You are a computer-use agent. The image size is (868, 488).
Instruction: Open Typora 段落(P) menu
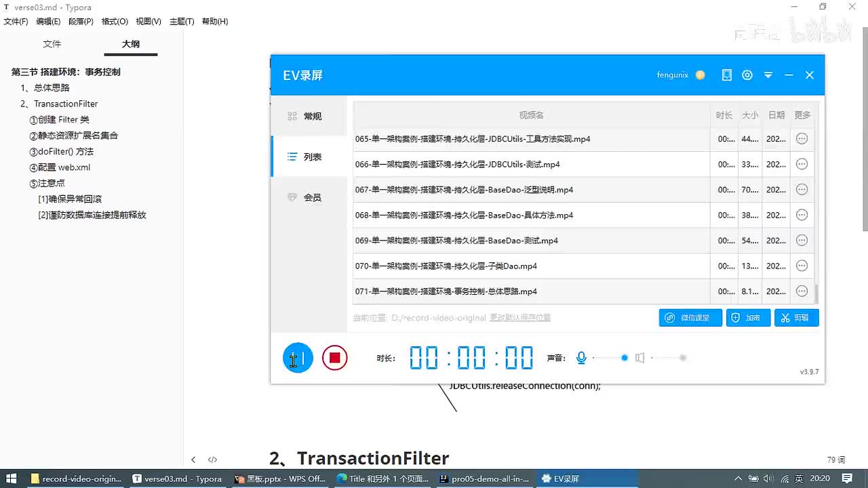(81, 22)
